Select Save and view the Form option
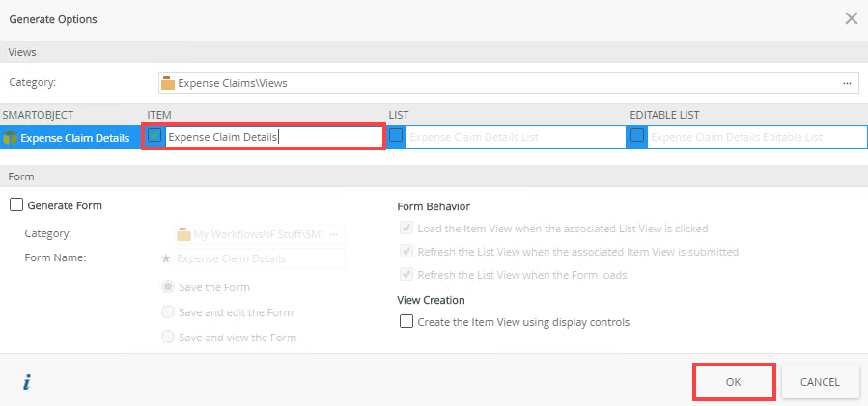 coord(169,338)
